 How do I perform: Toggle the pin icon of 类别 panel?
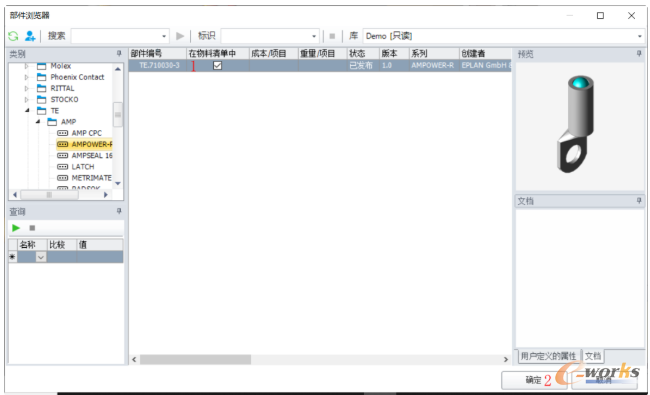(x=119, y=53)
